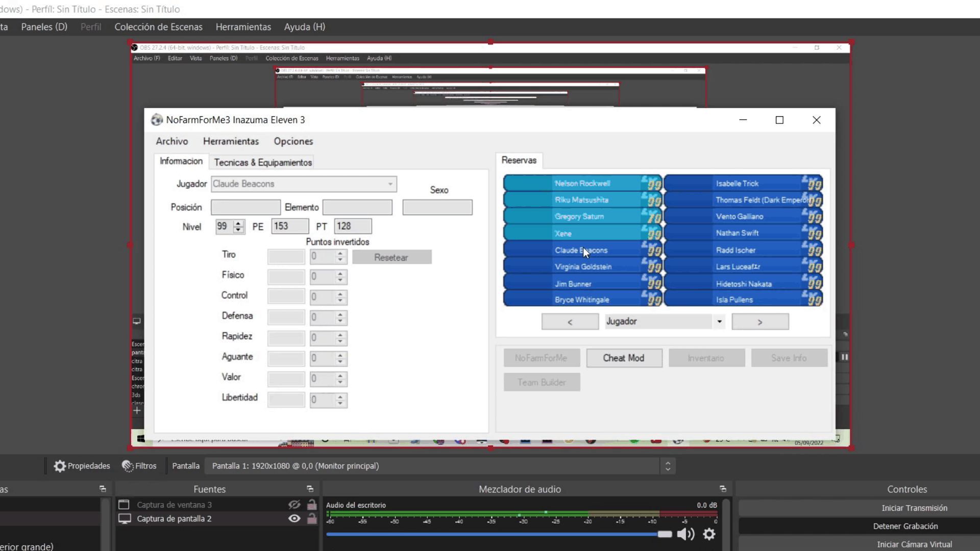
Task: Adjust the Control invested points stepper
Action: point(340,297)
